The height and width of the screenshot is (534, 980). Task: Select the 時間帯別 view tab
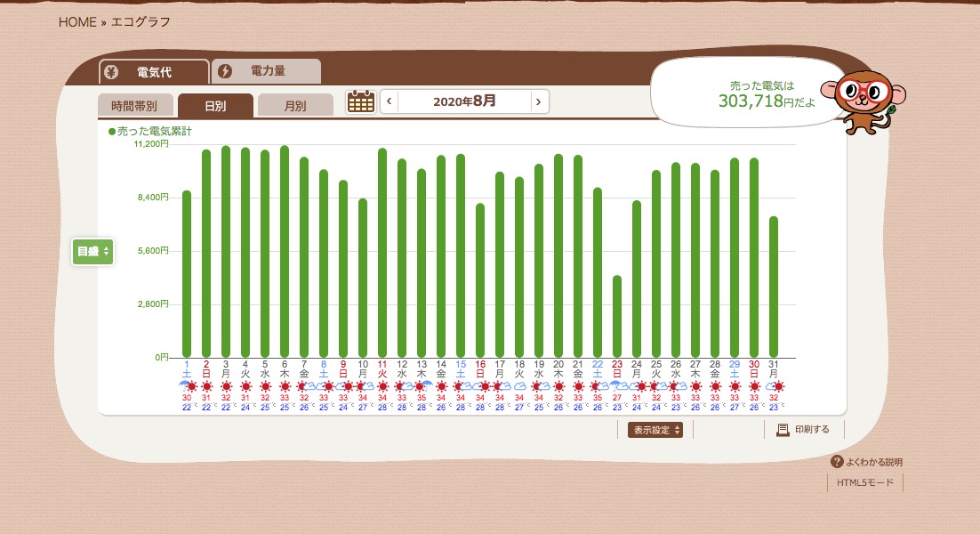click(x=134, y=106)
